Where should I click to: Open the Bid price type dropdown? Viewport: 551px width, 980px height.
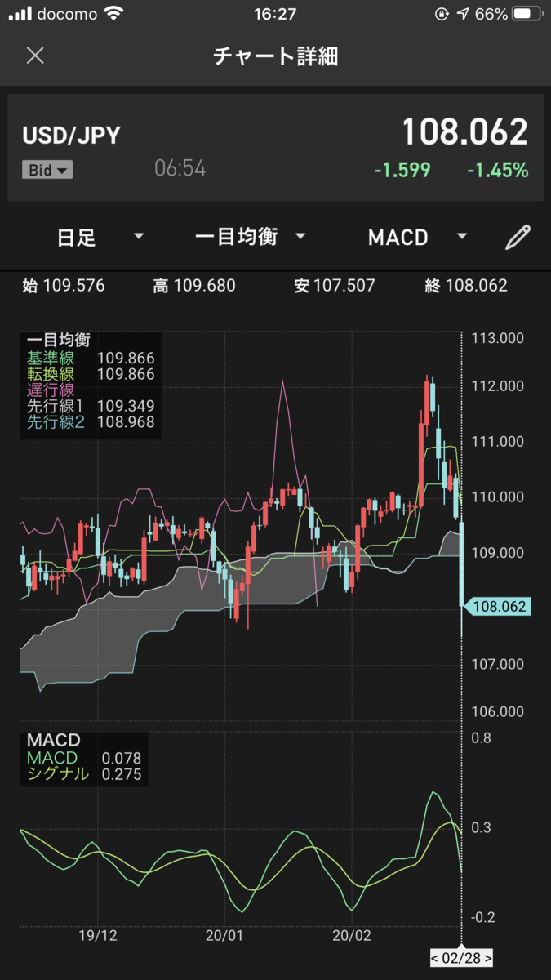(47, 170)
